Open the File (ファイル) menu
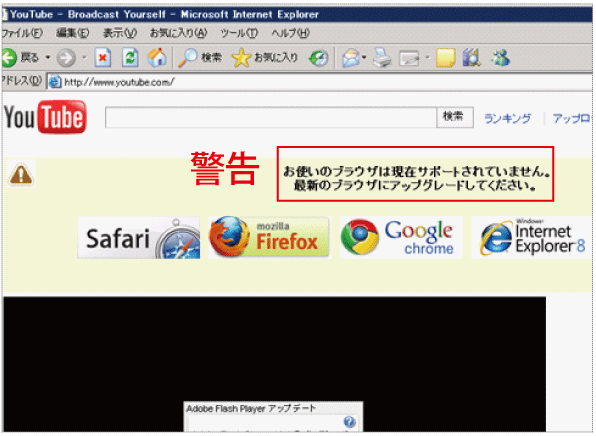596x436 pixels. pyautogui.click(x=22, y=33)
